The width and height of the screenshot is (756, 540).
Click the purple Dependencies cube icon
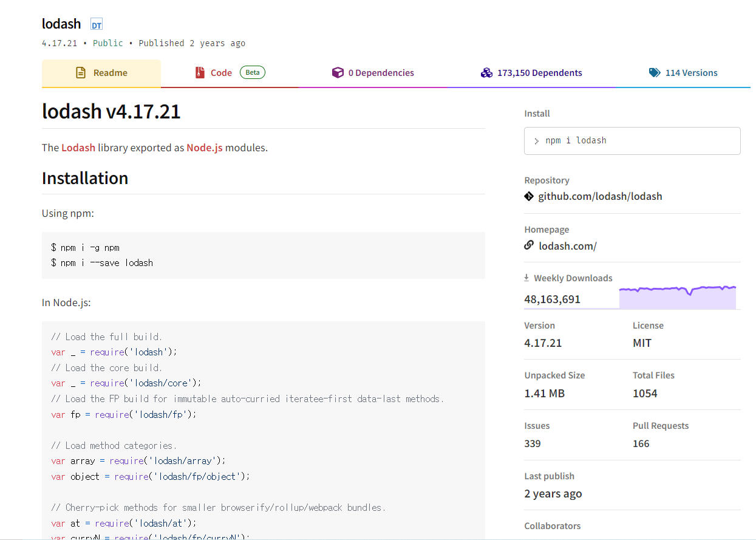338,73
